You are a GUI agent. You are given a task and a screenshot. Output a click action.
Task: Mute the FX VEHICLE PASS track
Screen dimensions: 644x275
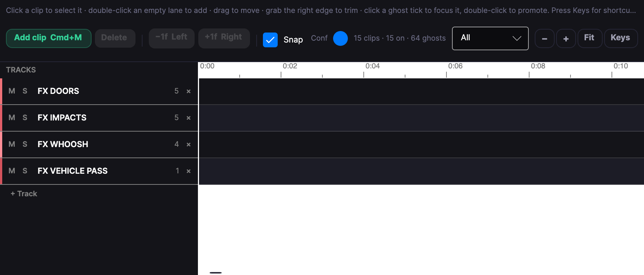click(x=12, y=171)
